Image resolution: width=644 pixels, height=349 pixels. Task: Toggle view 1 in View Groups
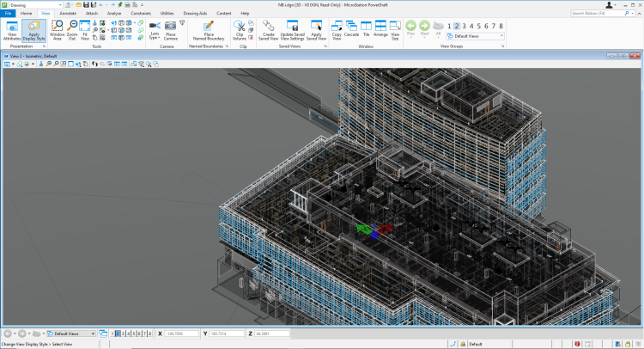pos(448,26)
